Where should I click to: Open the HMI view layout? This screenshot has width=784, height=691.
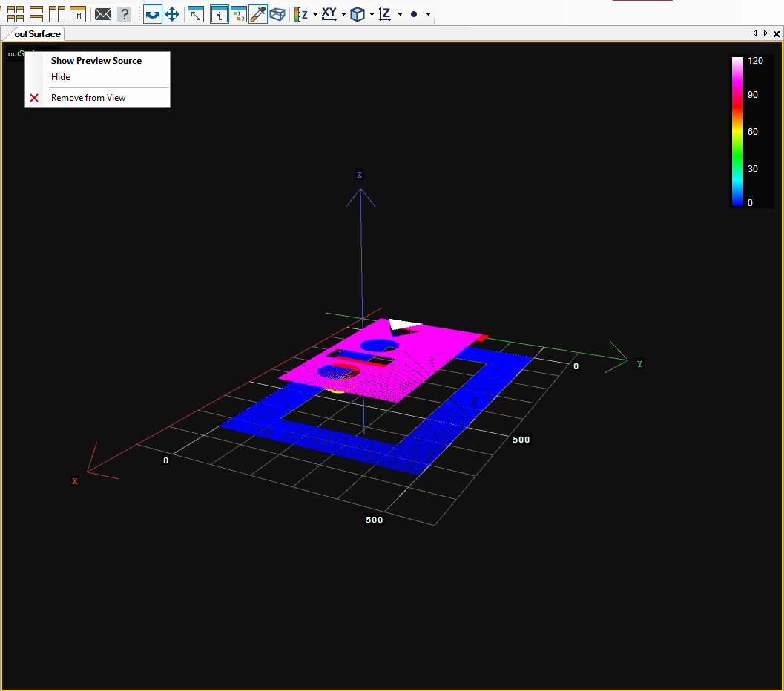point(78,14)
